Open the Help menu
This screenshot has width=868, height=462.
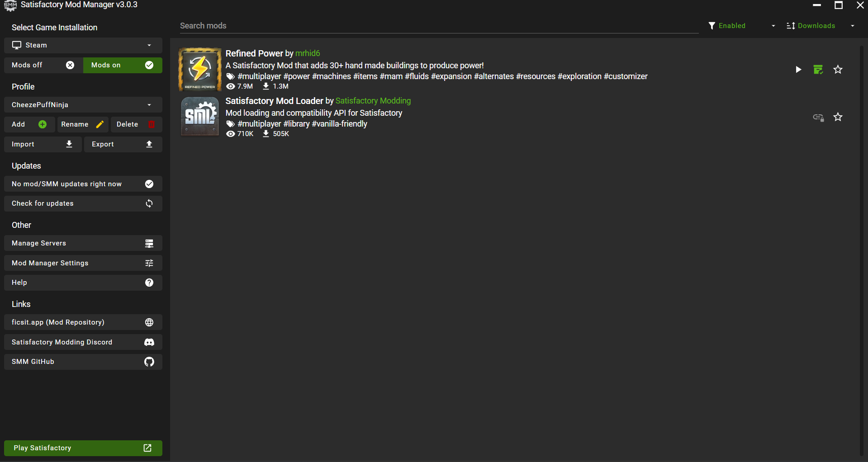tap(83, 283)
